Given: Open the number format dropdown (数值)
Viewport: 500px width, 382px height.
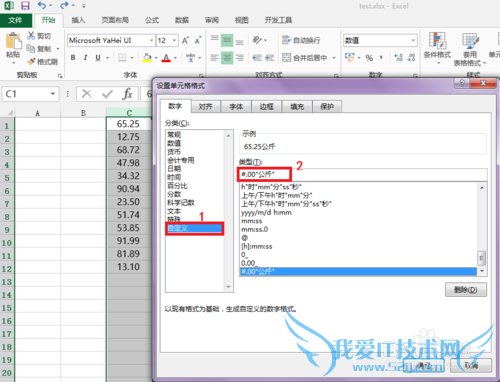Looking at the screenshot, I should (413, 41).
